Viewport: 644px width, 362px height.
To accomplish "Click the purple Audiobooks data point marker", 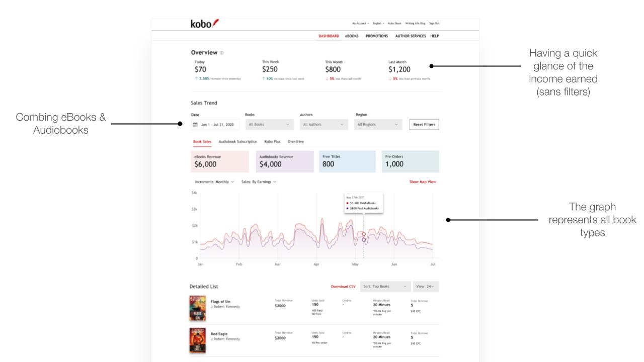I will pyautogui.click(x=364, y=240).
